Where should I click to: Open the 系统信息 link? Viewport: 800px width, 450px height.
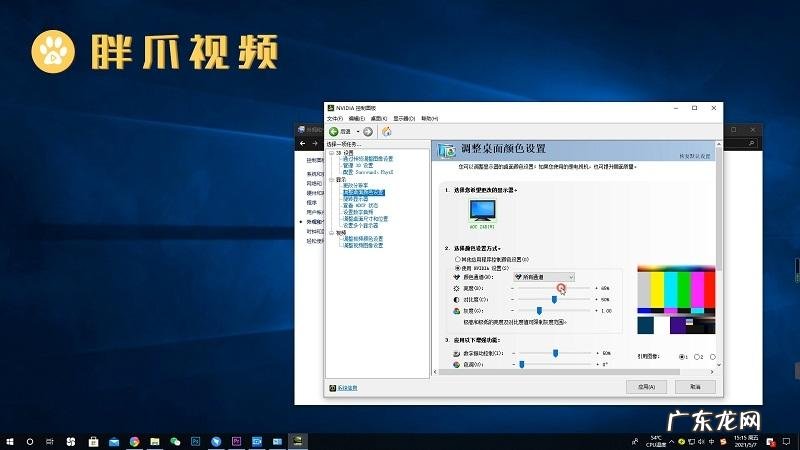tap(347, 388)
